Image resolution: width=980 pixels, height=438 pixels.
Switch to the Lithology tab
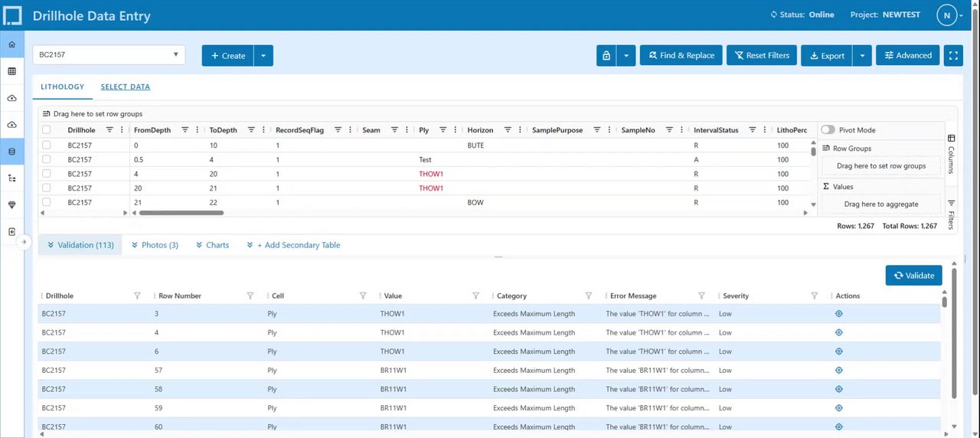62,87
